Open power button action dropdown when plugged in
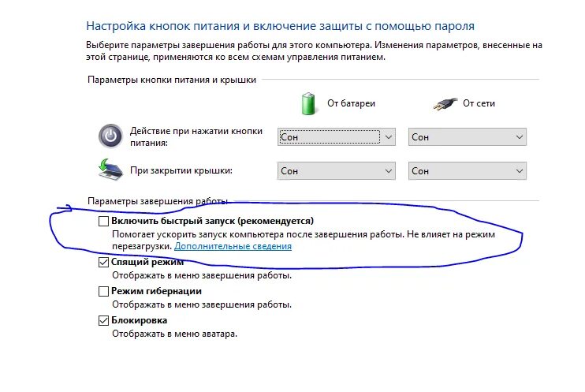Image resolution: width=585 pixels, height=392 pixels. click(467, 137)
